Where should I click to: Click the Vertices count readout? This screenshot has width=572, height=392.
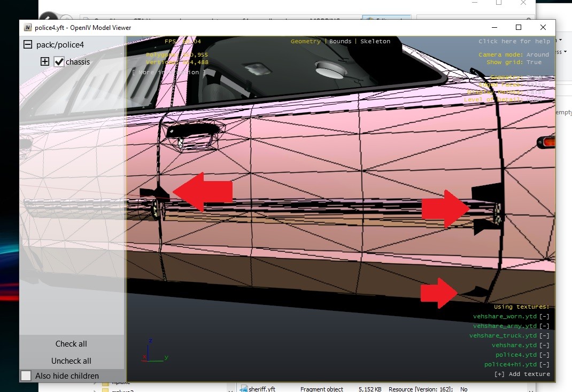point(177,62)
